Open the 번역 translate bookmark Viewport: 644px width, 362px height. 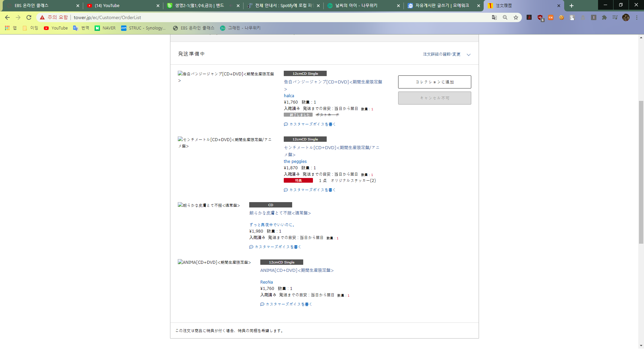[81, 28]
